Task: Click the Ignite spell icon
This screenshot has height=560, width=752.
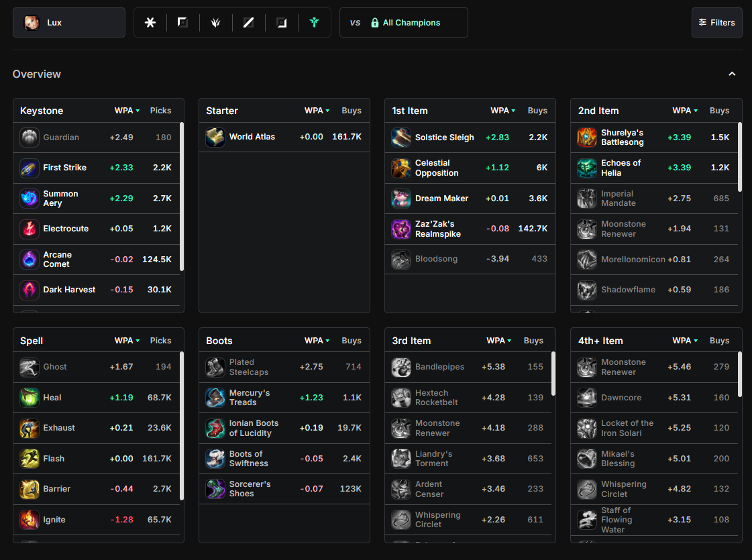Action: click(30, 519)
